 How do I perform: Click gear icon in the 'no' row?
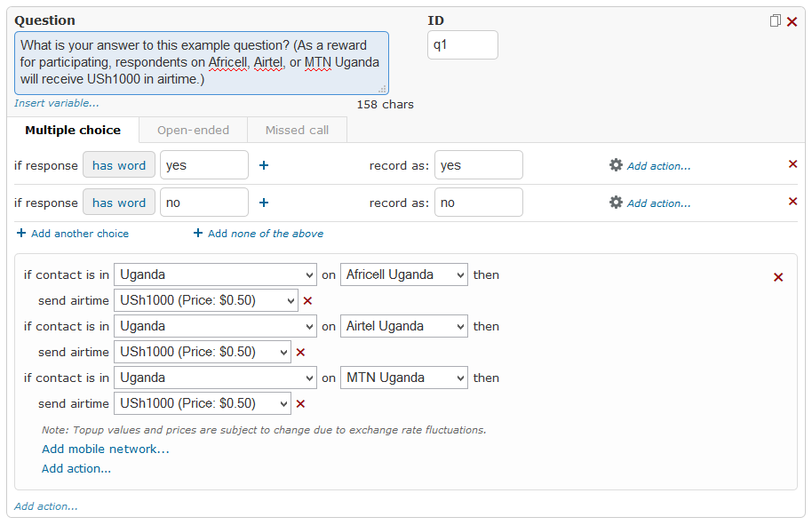615,203
